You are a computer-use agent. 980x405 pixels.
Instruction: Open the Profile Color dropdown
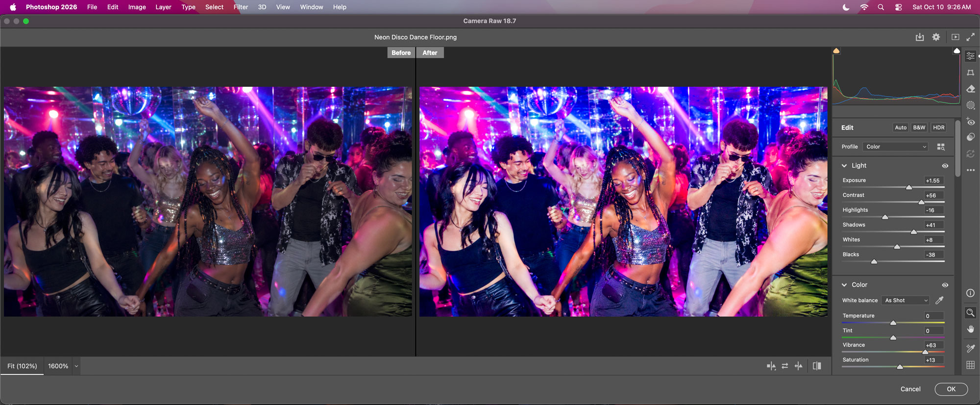896,147
